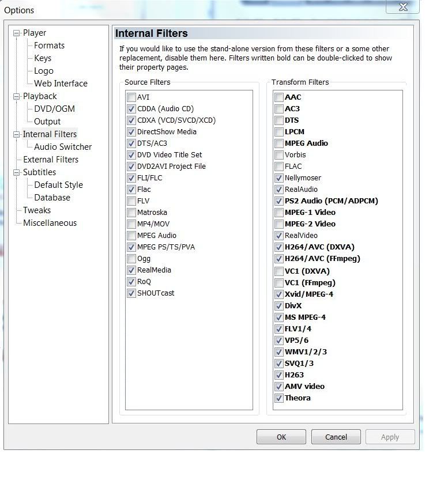Viewport: 448px width, 503px height.
Task: Collapse the Playback tree node
Action: click(x=17, y=97)
